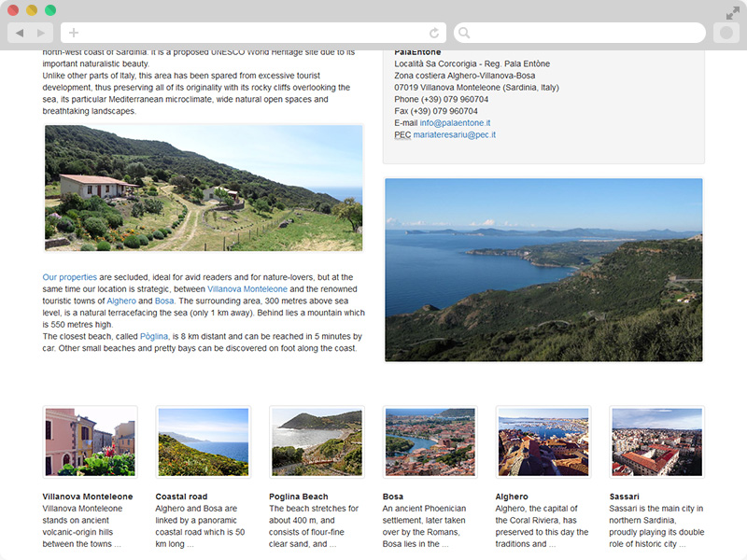Follow the Our properties link
Viewport: 747px width, 560px height.
(x=69, y=277)
